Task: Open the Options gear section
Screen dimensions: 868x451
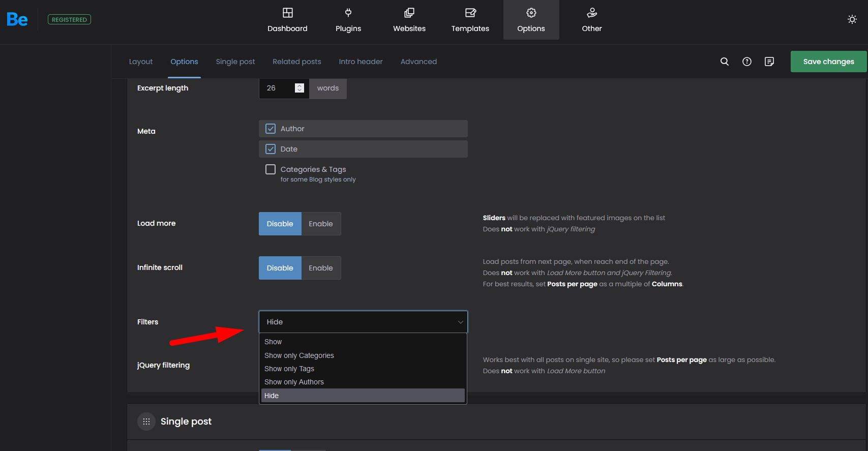Action: (x=531, y=20)
